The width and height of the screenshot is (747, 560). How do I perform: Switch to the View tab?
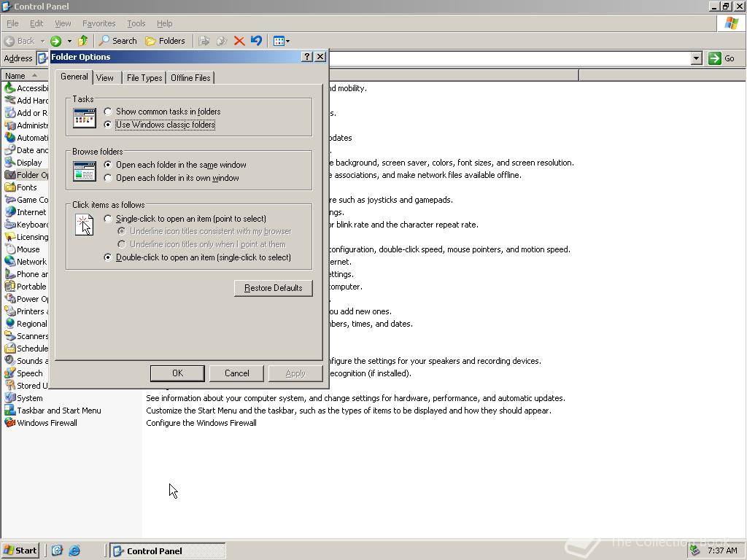105,78
